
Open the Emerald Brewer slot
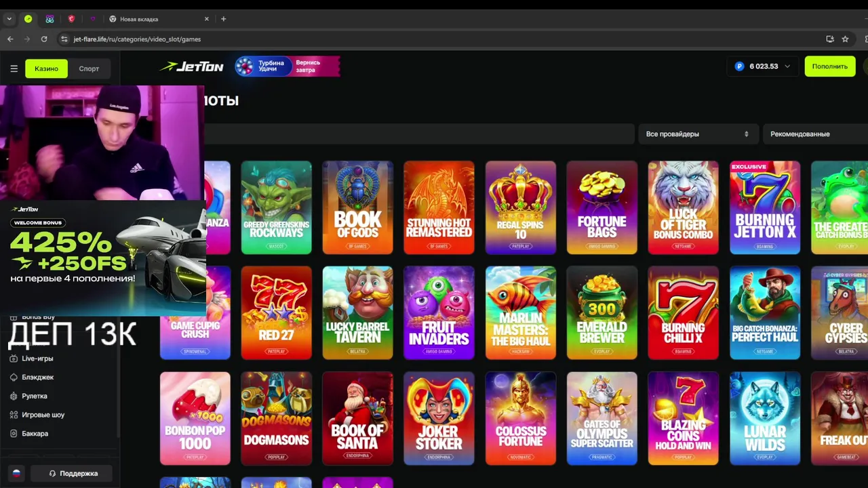[x=601, y=312]
